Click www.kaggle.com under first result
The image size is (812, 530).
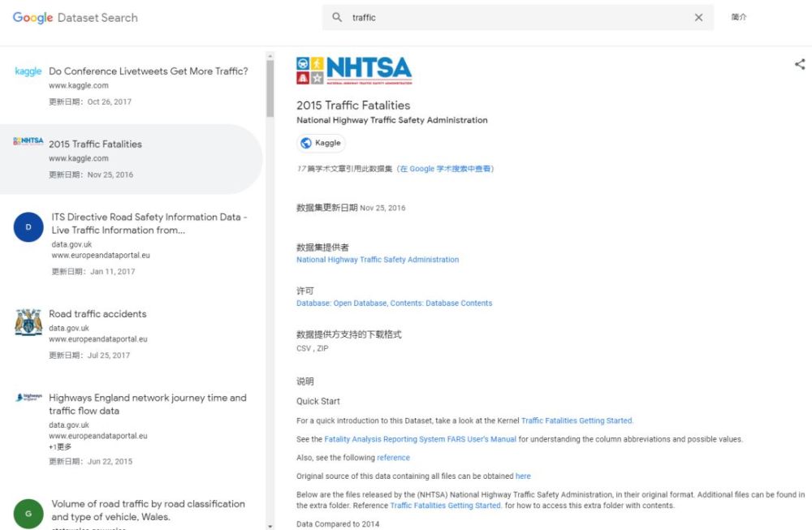coord(79,85)
